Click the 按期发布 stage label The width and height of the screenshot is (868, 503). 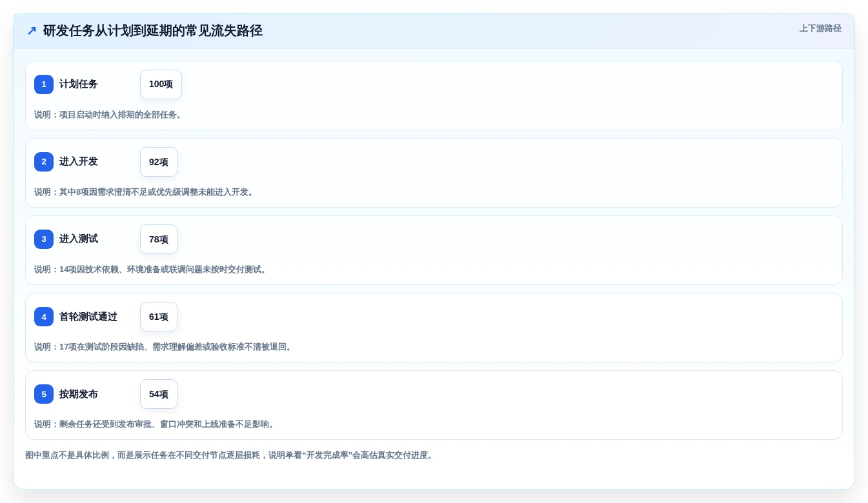(x=79, y=394)
